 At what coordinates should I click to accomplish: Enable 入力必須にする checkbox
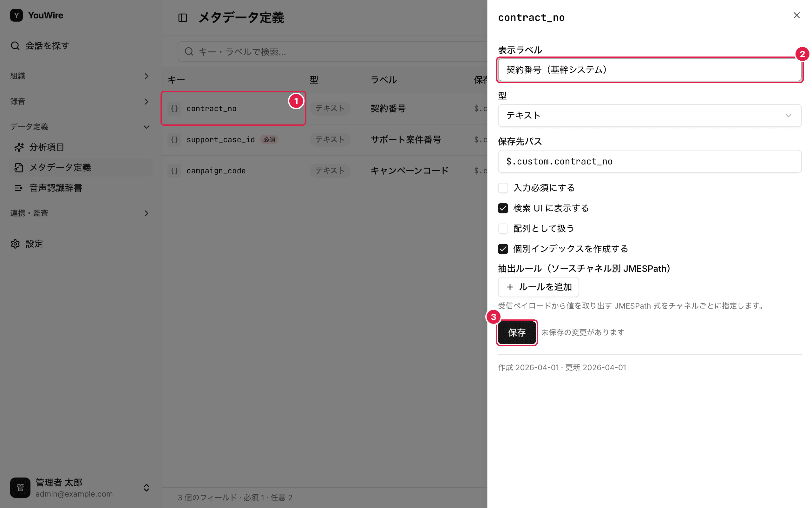point(503,188)
